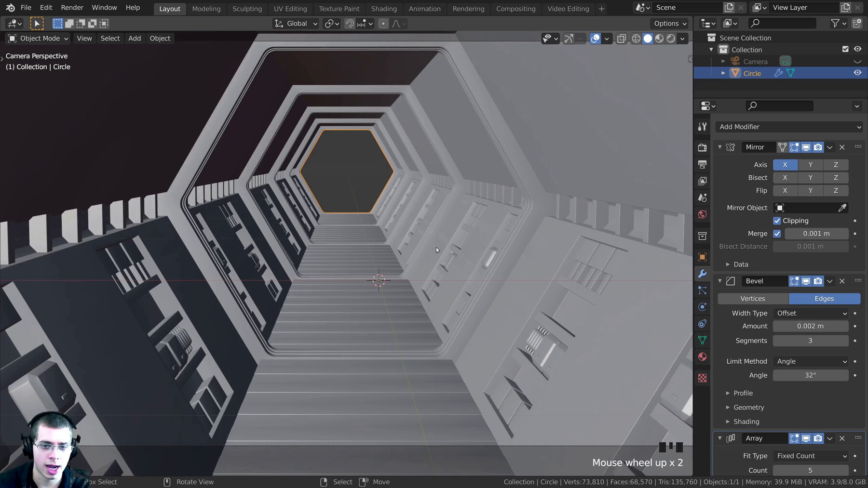Open the Render menu in the top bar
This screenshot has height=488, width=868.
point(72,7)
